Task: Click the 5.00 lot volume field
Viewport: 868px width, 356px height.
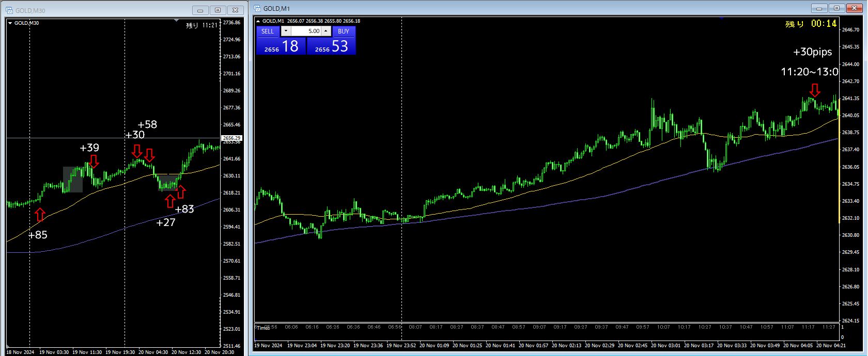Action: click(x=306, y=31)
